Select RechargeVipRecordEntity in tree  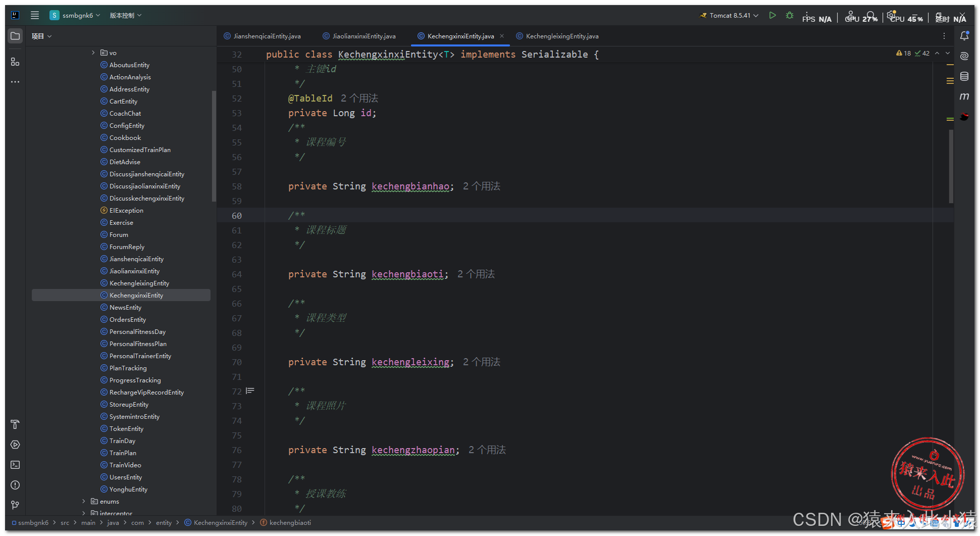click(x=146, y=392)
